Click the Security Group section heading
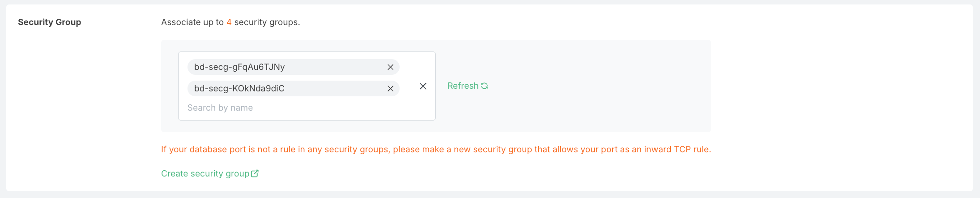980x198 pixels. coord(50,22)
